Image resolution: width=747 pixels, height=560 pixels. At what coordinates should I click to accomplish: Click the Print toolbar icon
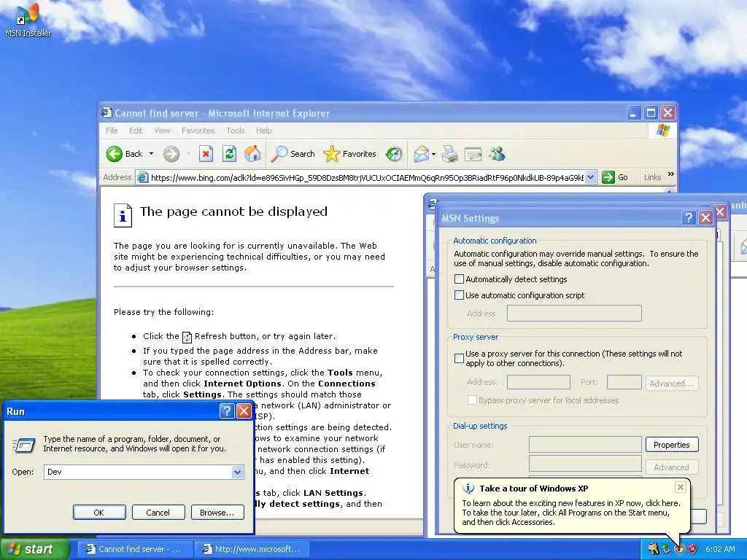coord(449,154)
